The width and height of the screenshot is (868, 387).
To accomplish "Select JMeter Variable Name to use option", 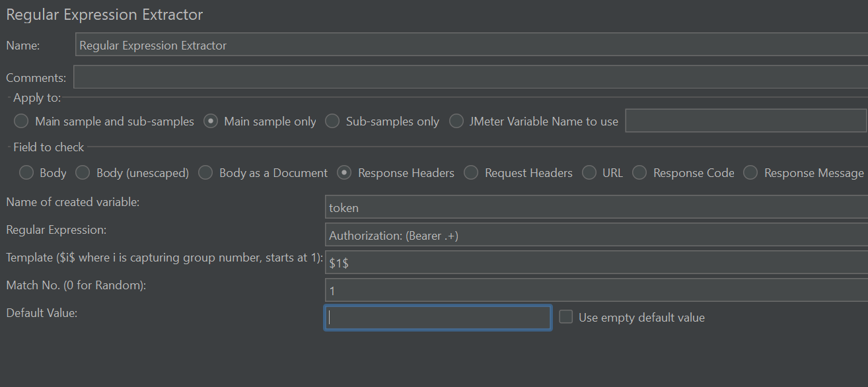I will point(456,122).
